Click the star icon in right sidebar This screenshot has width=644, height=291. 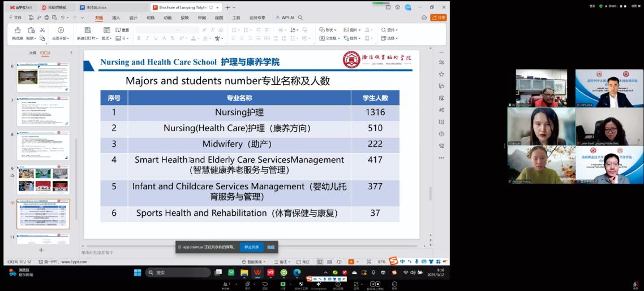tap(441, 73)
